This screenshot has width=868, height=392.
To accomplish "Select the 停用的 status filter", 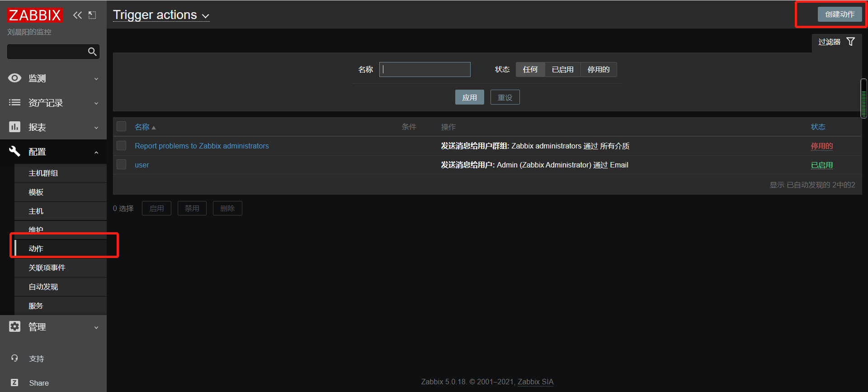I will 599,69.
